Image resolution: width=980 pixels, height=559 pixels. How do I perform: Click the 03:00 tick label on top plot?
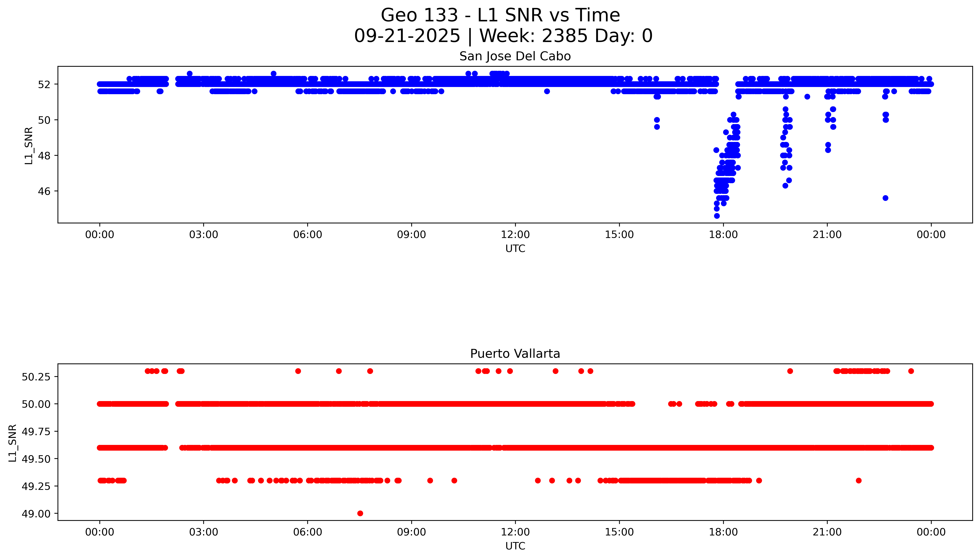pyautogui.click(x=203, y=235)
